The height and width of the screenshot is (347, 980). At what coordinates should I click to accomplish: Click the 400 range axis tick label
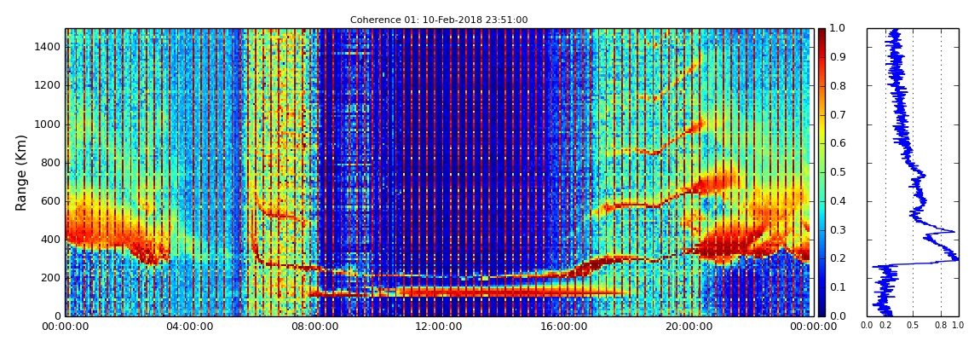pos(52,240)
